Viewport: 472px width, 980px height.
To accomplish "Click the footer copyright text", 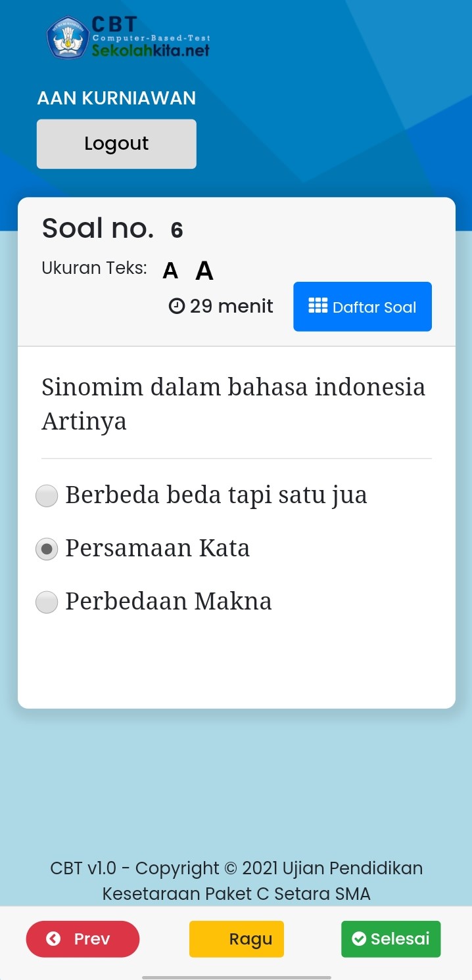I will point(236,881).
